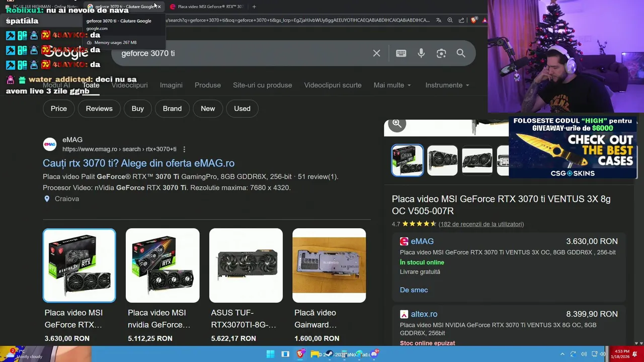The width and height of the screenshot is (644, 362).
Task: Select first Ventus box thumbnail in product panel
Action: click(408, 160)
